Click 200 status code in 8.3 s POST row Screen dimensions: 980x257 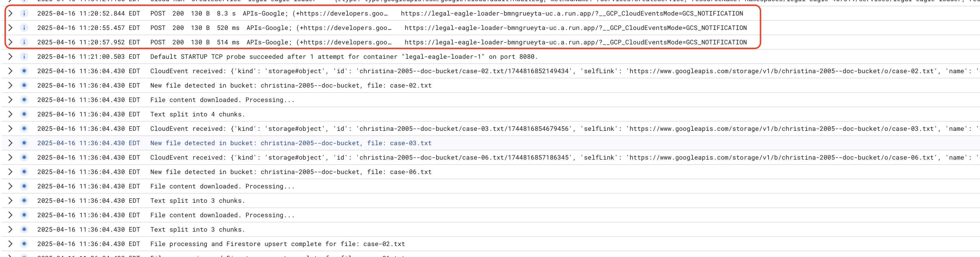pos(178,13)
